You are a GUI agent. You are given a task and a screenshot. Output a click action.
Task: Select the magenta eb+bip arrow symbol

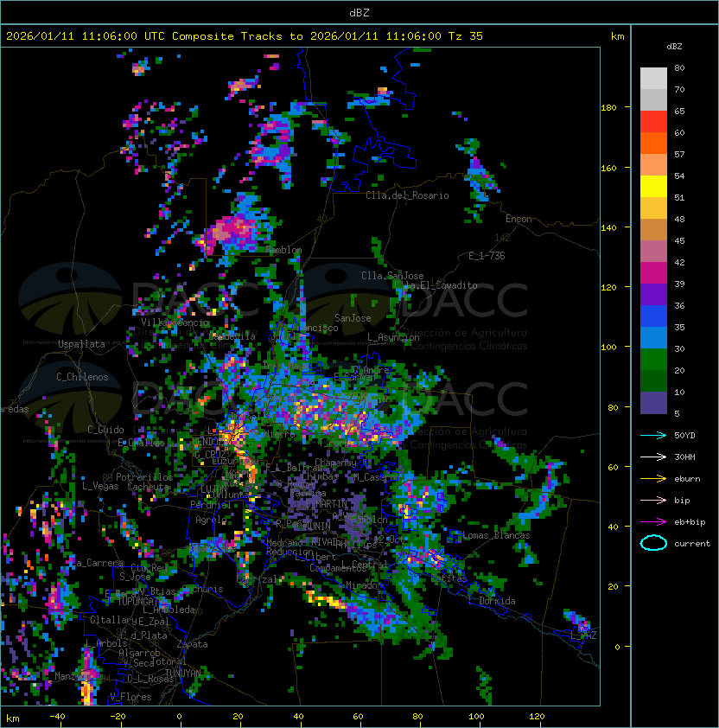click(653, 522)
